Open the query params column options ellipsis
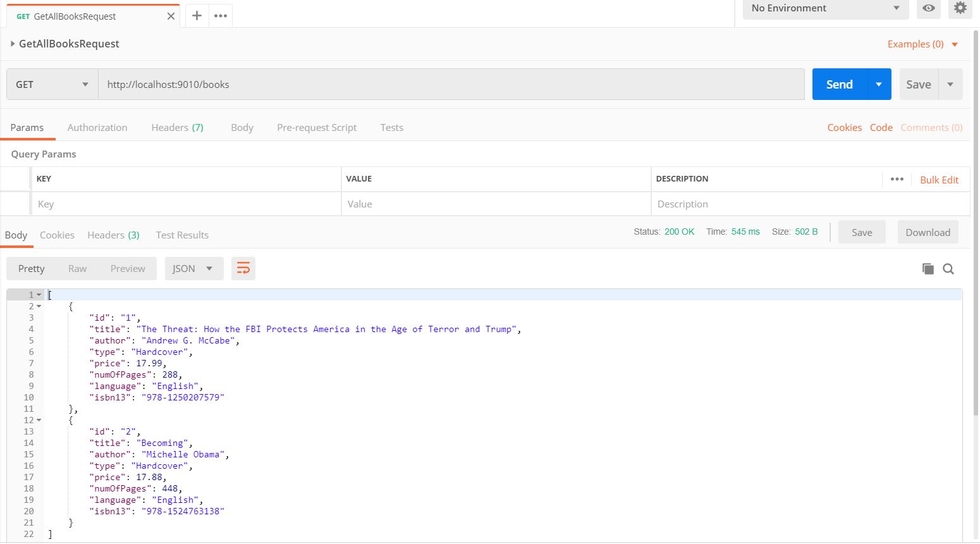The height and width of the screenshot is (544, 980). point(897,179)
